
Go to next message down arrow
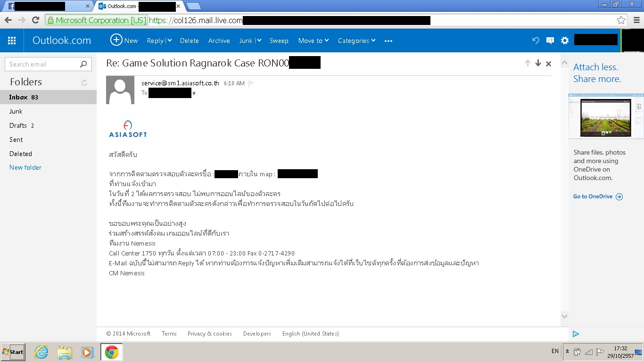click(x=538, y=63)
